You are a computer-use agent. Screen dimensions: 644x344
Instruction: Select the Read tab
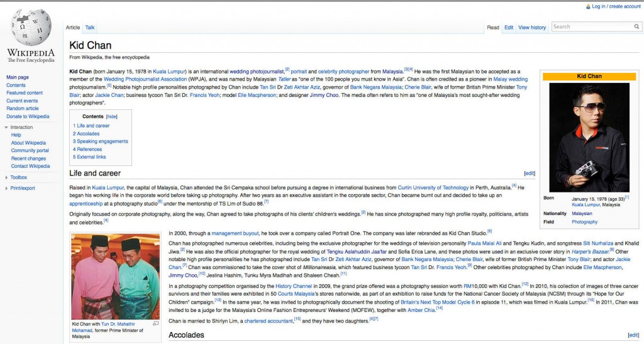tap(493, 28)
